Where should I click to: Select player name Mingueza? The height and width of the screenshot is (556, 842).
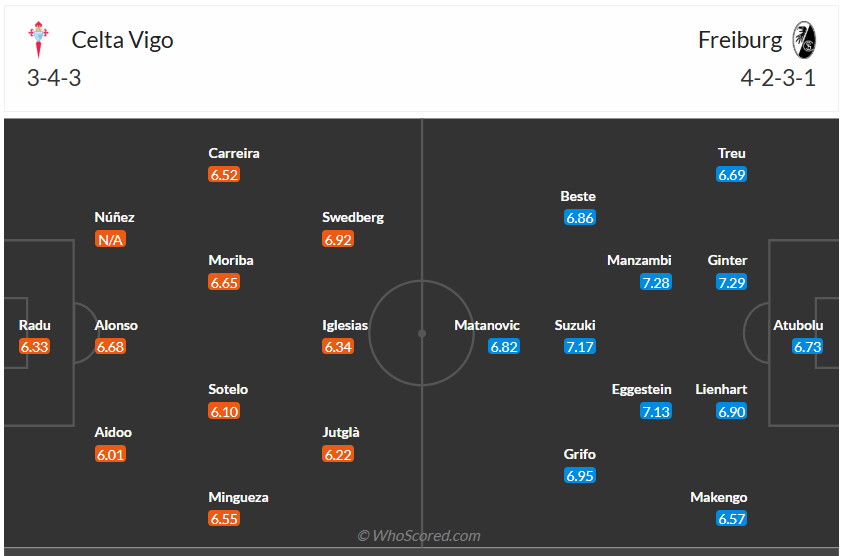pyautogui.click(x=238, y=497)
